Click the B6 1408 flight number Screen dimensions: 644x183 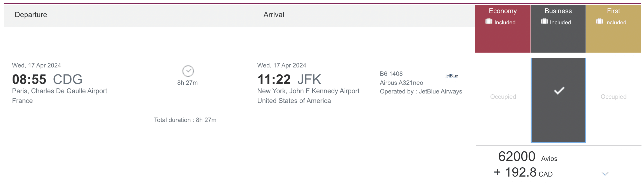click(x=391, y=74)
